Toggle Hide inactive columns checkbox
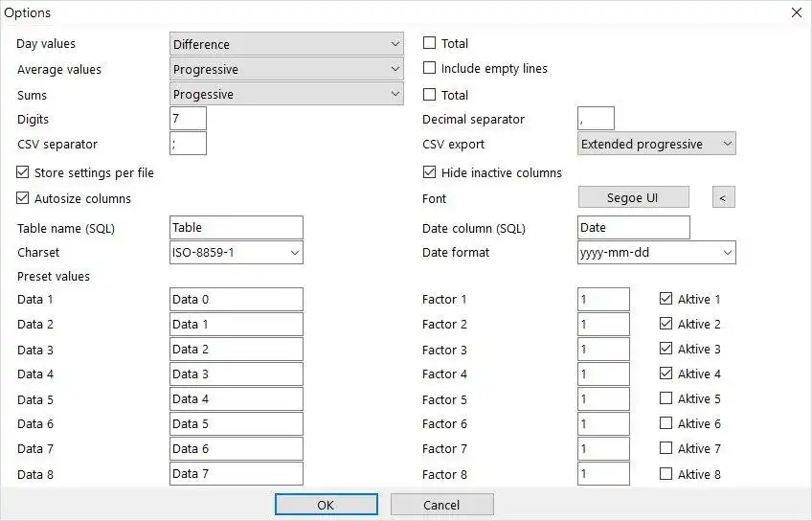This screenshot has height=521, width=812. [x=430, y=173]
